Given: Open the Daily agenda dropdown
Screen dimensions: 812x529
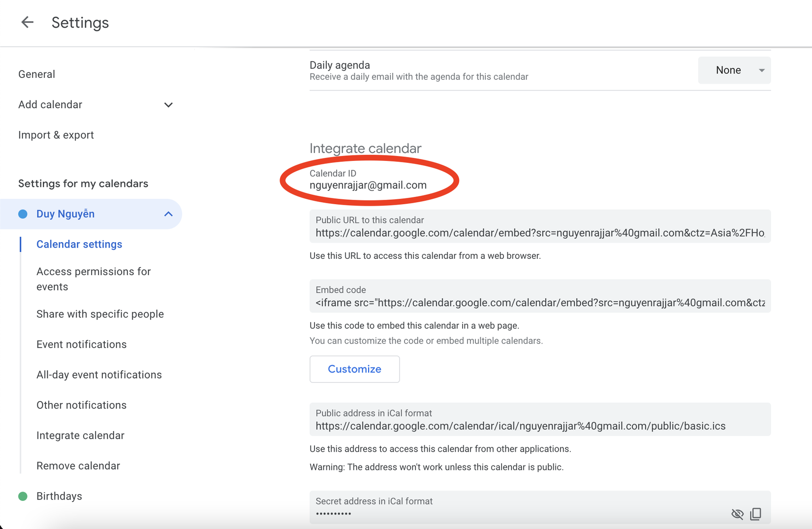Looking at the screenshot, I should pos(734,70).
